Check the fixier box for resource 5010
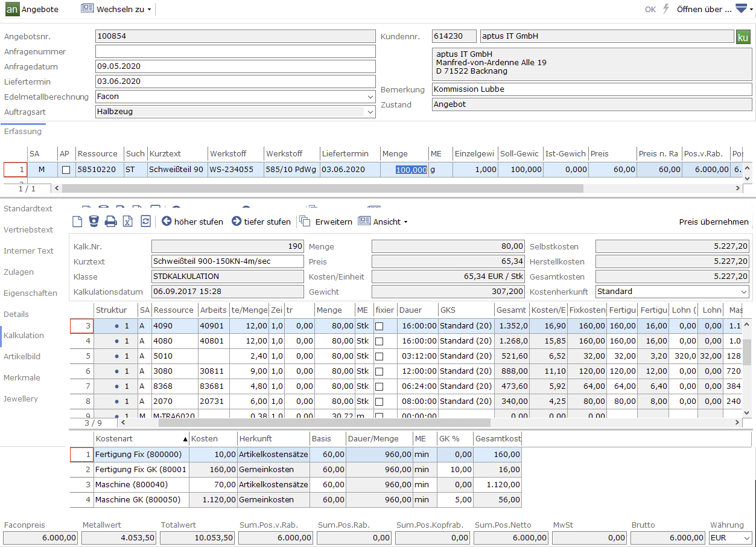The image size is (756, 547). [x=379, y=356]
